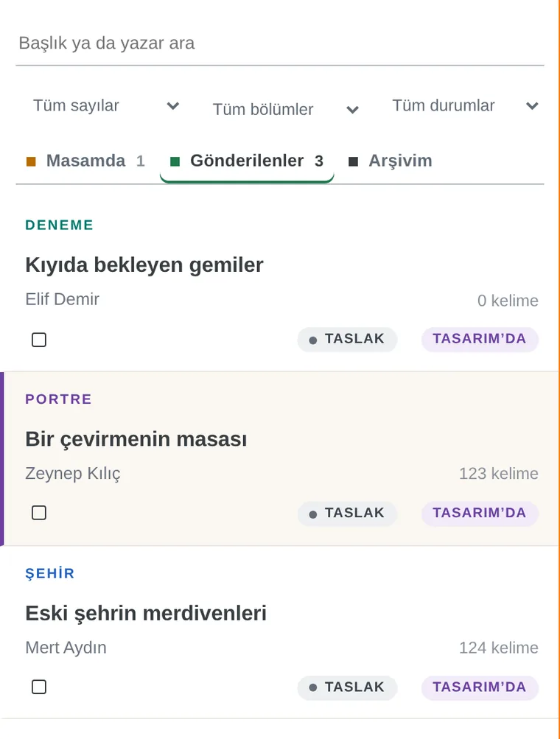Focus the Başlık ya da yazar ara search field
The image size is (560, 739).
pos(280,43)
